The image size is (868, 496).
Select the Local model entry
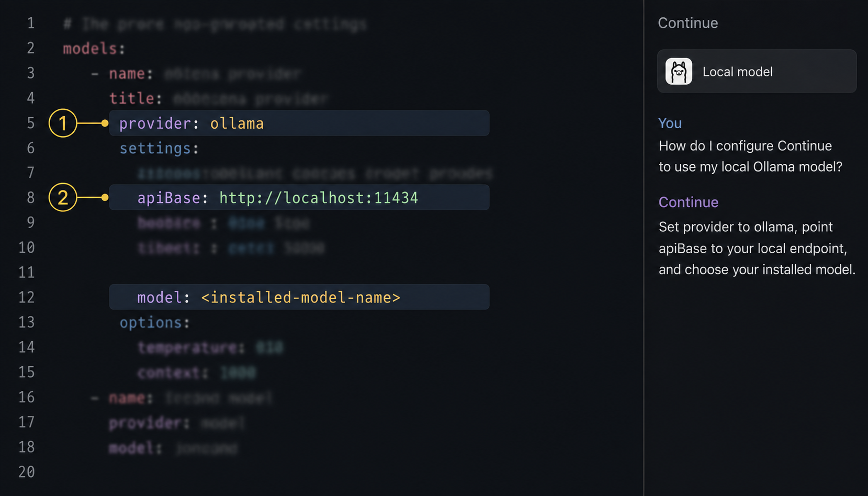pyautogui.click(x=757, y=71)
